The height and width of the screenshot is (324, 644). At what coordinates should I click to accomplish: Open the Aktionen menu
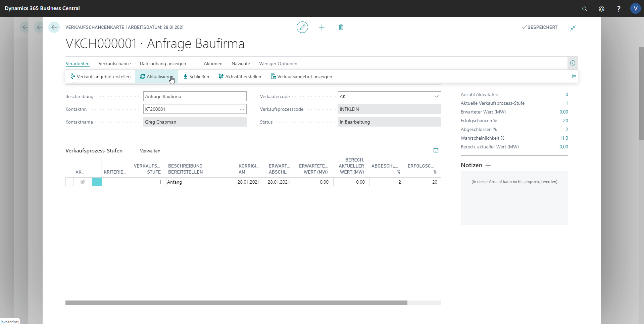213,63
